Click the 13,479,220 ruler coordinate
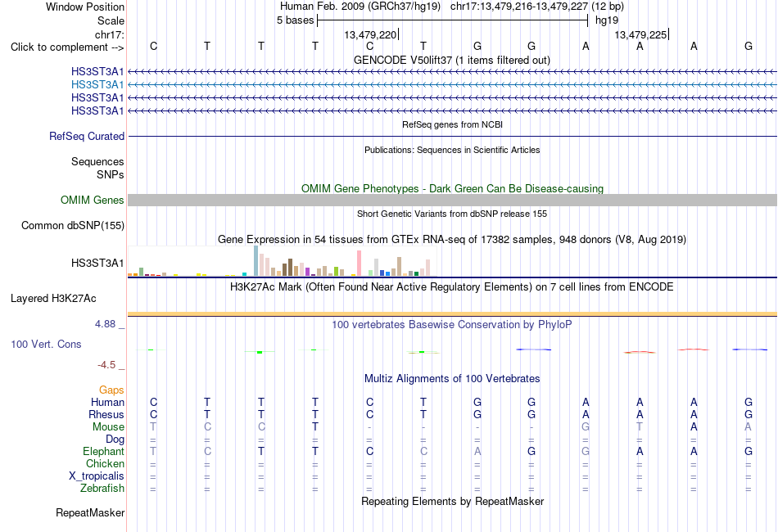Image resolution: width=778 pixels, height=532 pixels. click(x=370, y=34)
